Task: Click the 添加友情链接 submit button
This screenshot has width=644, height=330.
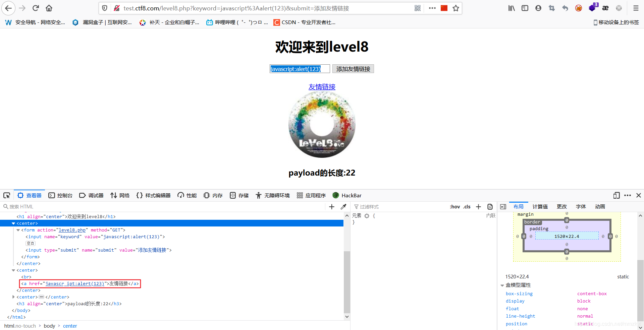Action: [x=353, y=69]
